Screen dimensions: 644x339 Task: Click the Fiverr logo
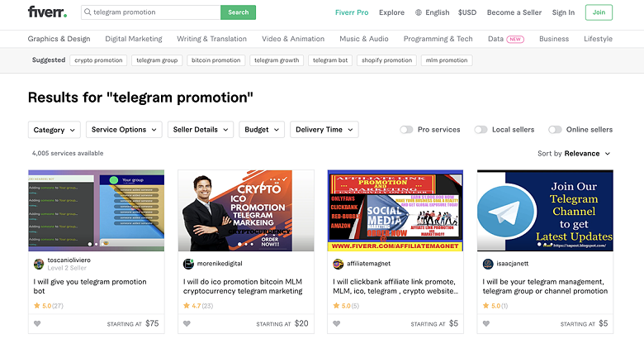point(47,12)
